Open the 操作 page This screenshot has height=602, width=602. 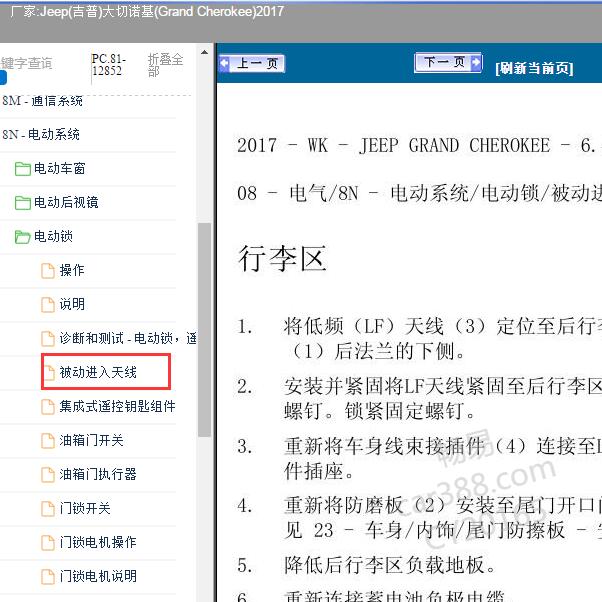coord(72,270)
